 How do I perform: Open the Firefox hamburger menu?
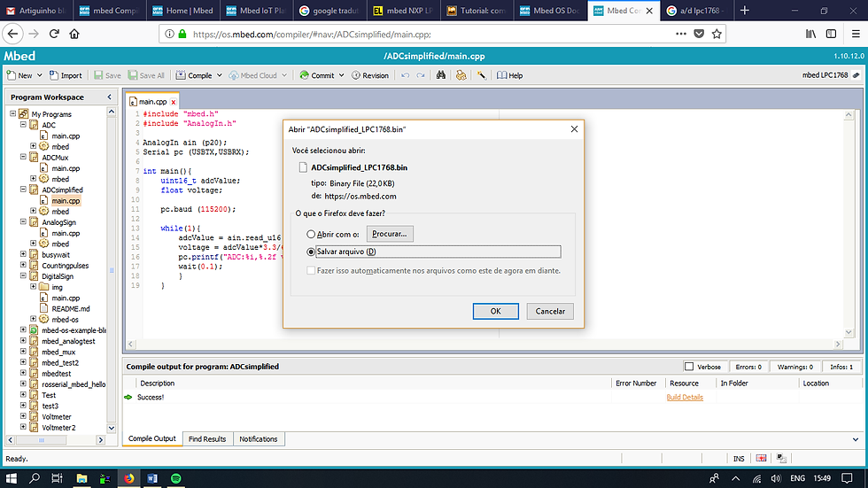856,34
